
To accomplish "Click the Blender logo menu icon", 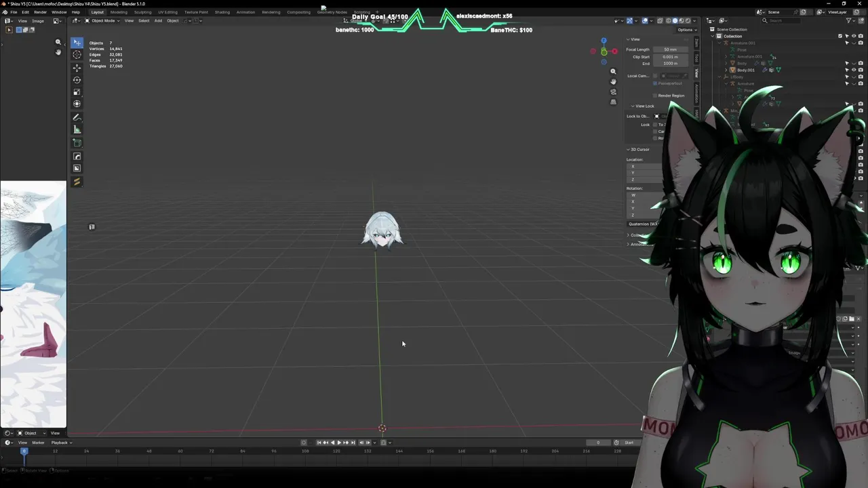I will point(5,12).
